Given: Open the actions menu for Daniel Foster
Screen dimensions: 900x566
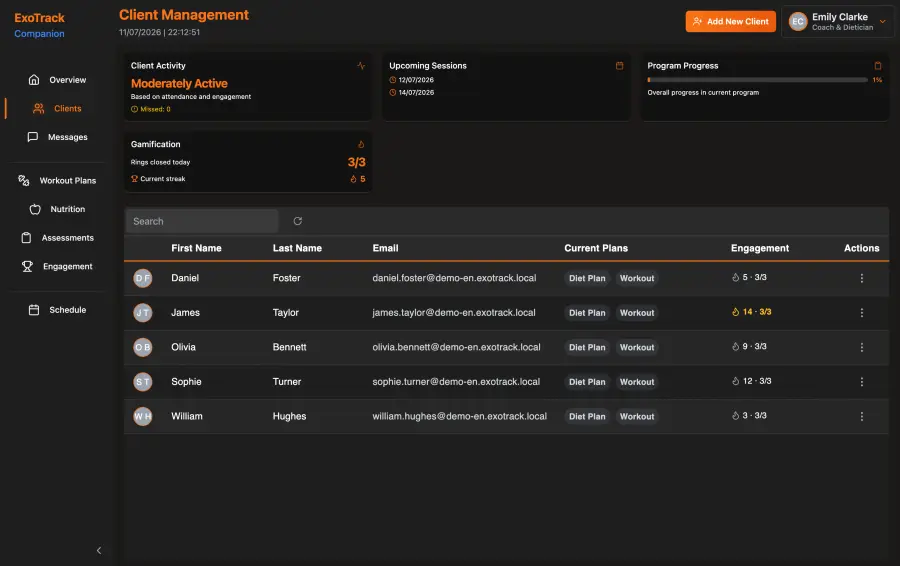Looking at the screenshot, I should pos(861,278).
